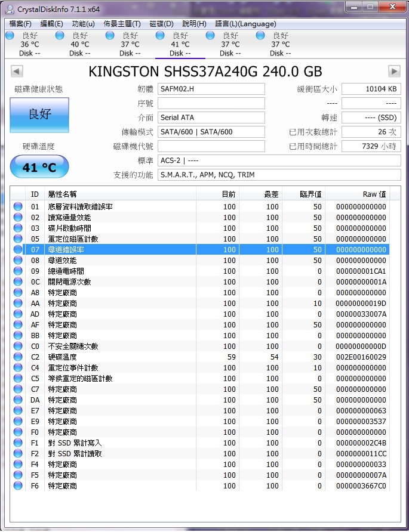The width and height of the screenshot is (409, 532).
Task: Click the 最差 column header
Action: pyautogui.click(x=260, y=194)
